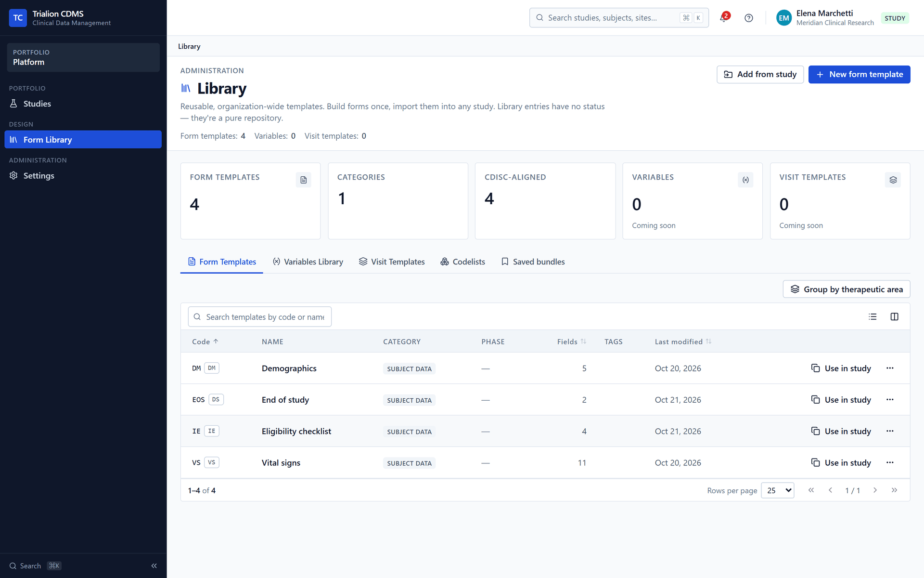Click the Add from study button

click(x=760, y=74)
